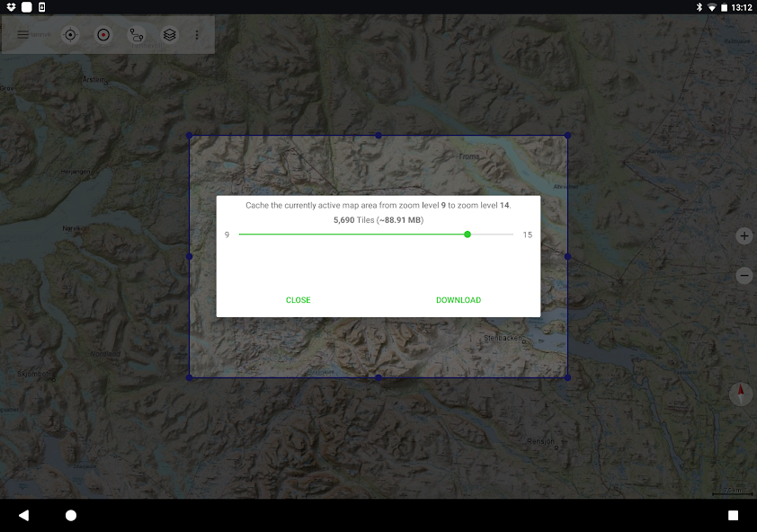
Task: Click the green zoom level slider handle
Action: click(x=468, y=235)
